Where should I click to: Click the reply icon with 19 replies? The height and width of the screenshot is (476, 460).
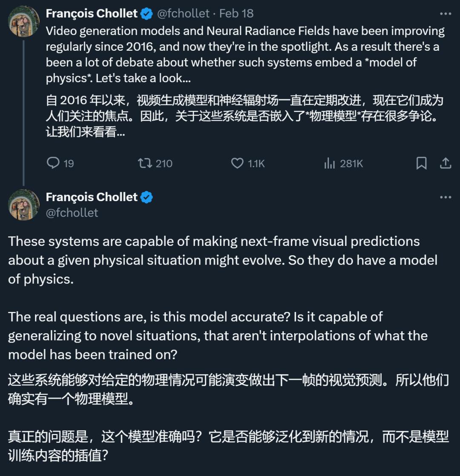(53, 163)
